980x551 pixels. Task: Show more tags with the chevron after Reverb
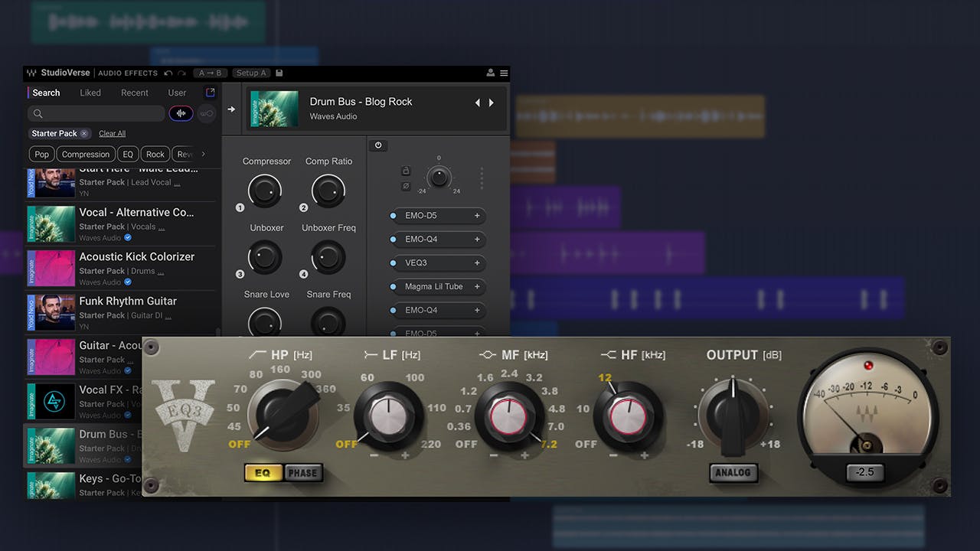[x=203, y=154]
